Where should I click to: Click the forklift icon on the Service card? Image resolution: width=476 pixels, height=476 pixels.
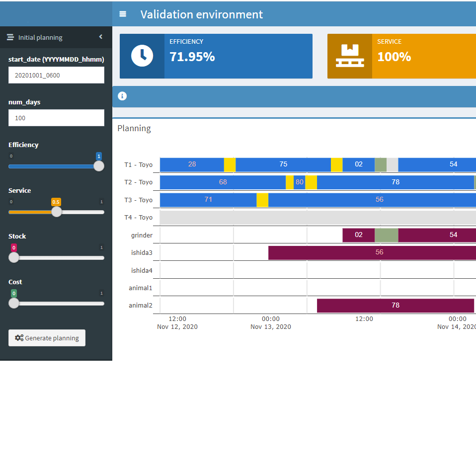pos(349,56)
